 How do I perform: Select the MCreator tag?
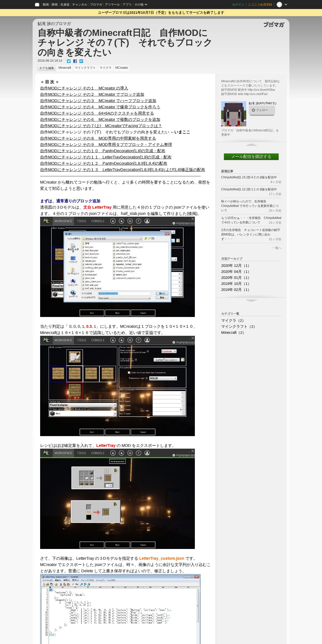click(x=122, y=68)
